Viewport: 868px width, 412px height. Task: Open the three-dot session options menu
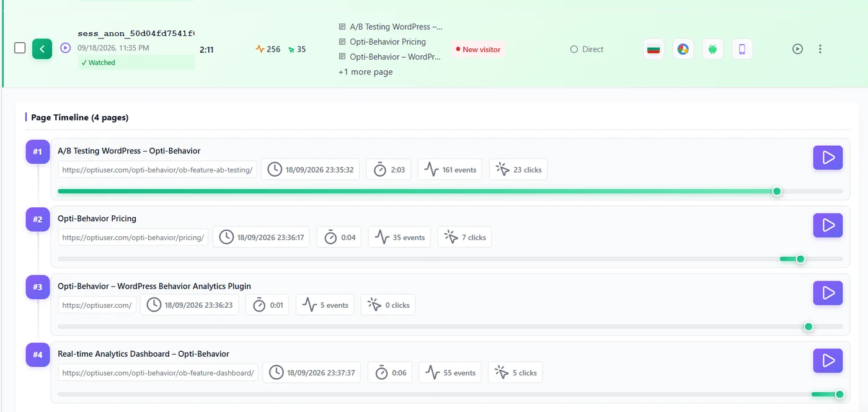pos(820,49)
